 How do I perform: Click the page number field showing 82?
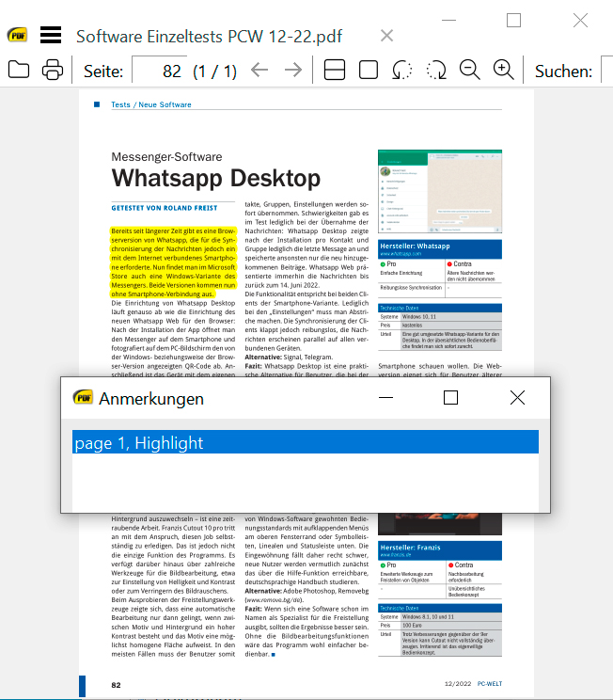(160, 70)
